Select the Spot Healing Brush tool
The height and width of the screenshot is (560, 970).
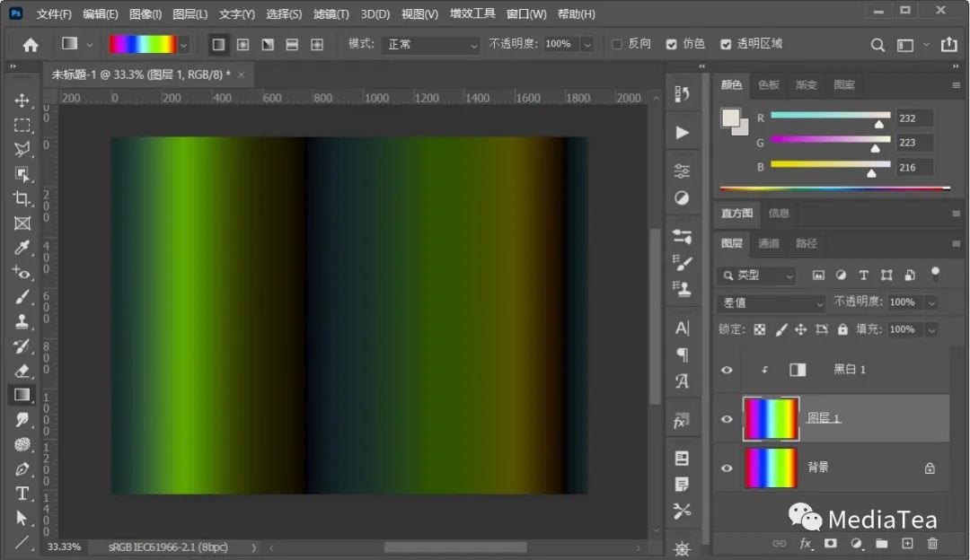coord(22,272)
